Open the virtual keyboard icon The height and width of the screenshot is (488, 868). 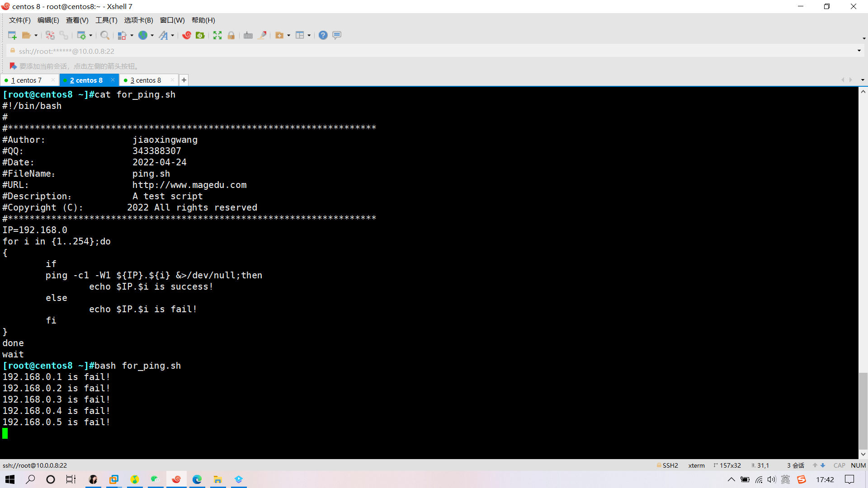pyautogui.click(x=248, y=35)
